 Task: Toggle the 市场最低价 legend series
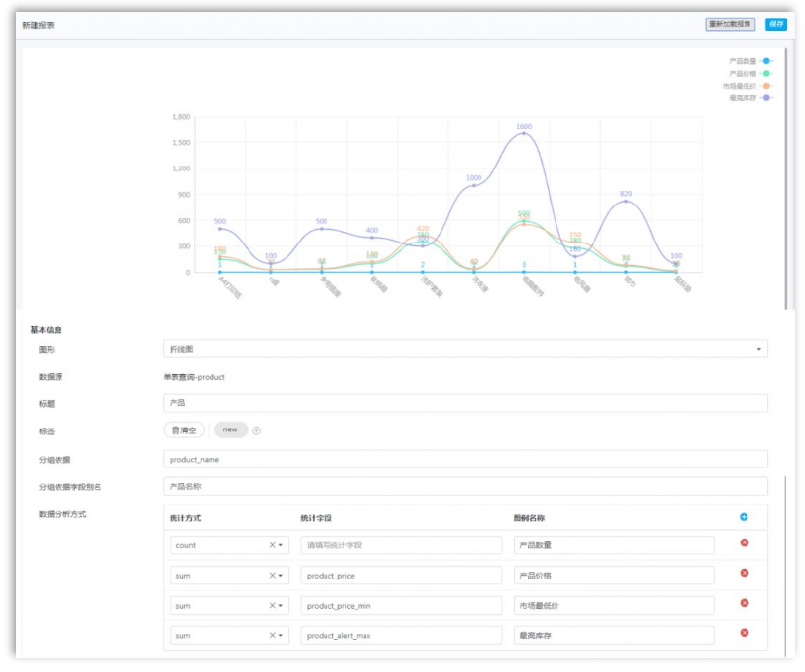pyautogui.click(x=747, y=86)
